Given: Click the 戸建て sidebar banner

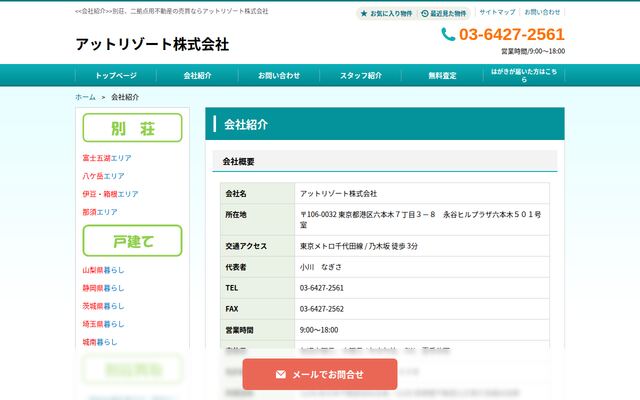Looking at the screenshot, I should click(x=132, y=241).
